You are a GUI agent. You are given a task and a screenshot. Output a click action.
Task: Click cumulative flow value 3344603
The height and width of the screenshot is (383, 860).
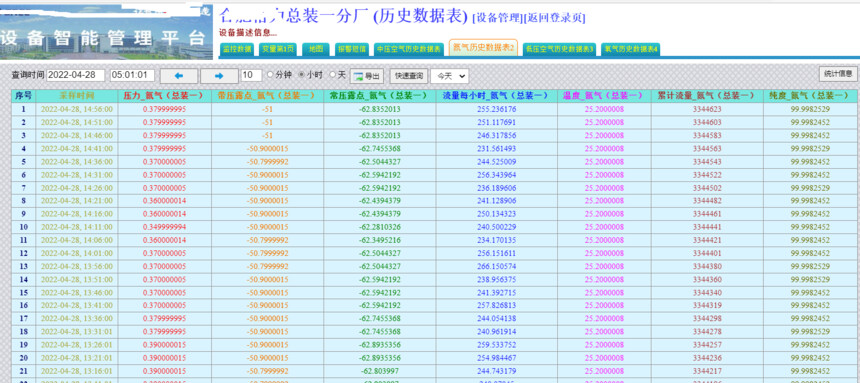pos(707,122)
